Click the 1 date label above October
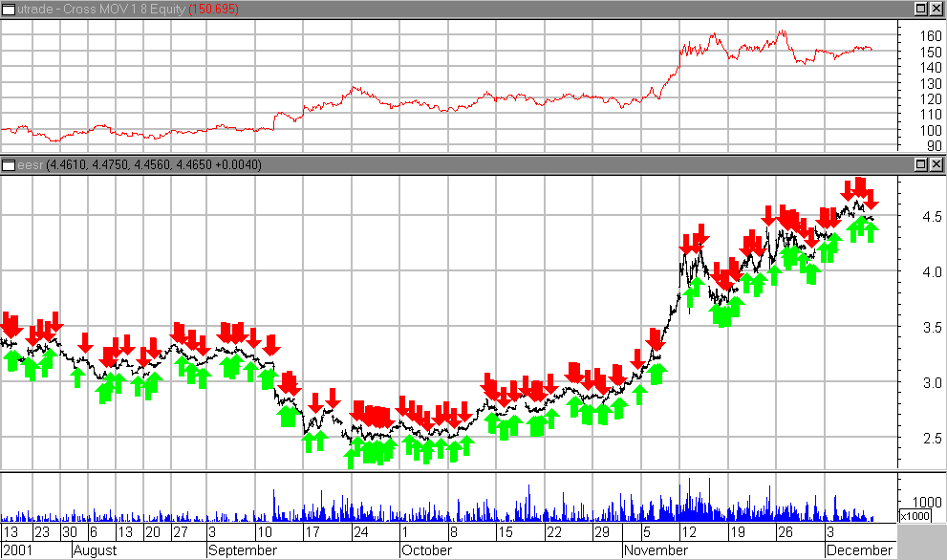Image resolution: width=947 pixels, height=560 pixels. (x=404, y=532)
